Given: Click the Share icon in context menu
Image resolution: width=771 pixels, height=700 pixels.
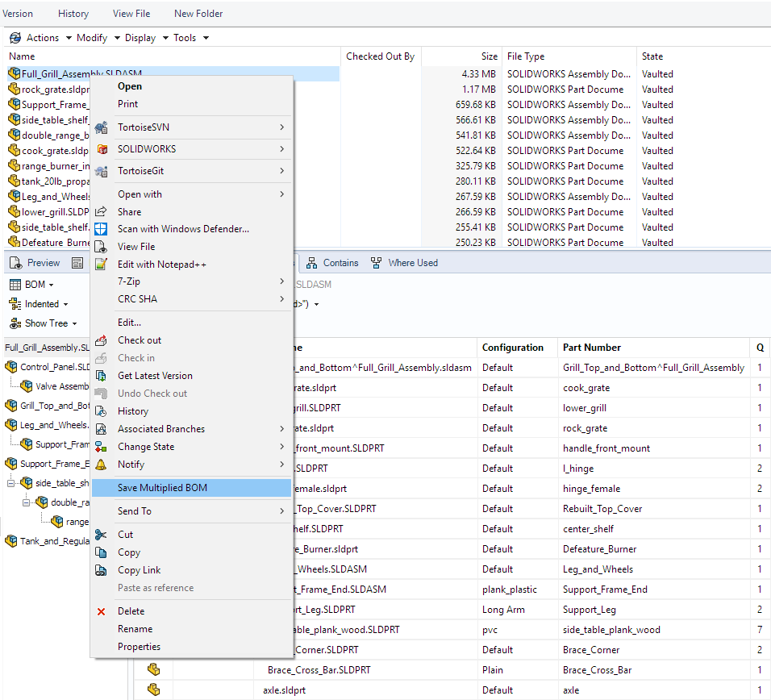Looking at the screenshot, I should point(101,212).
